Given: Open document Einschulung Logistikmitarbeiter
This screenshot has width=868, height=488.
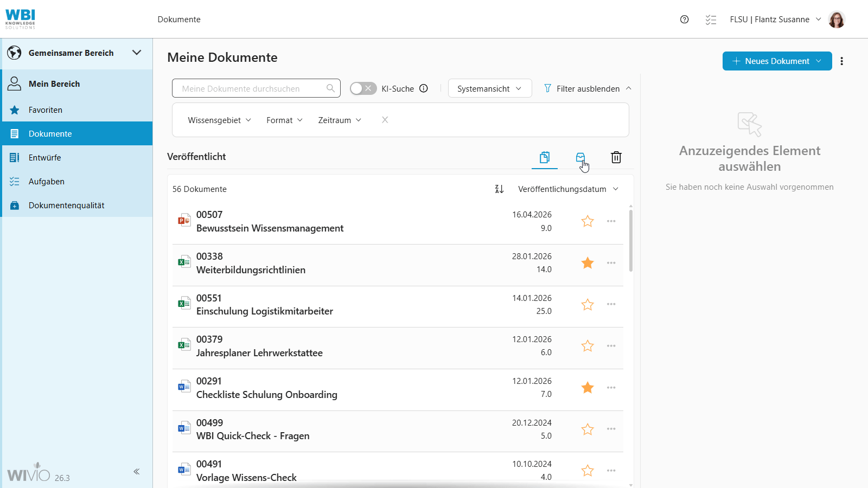Looking at the screenshot, I should (265, 311).
